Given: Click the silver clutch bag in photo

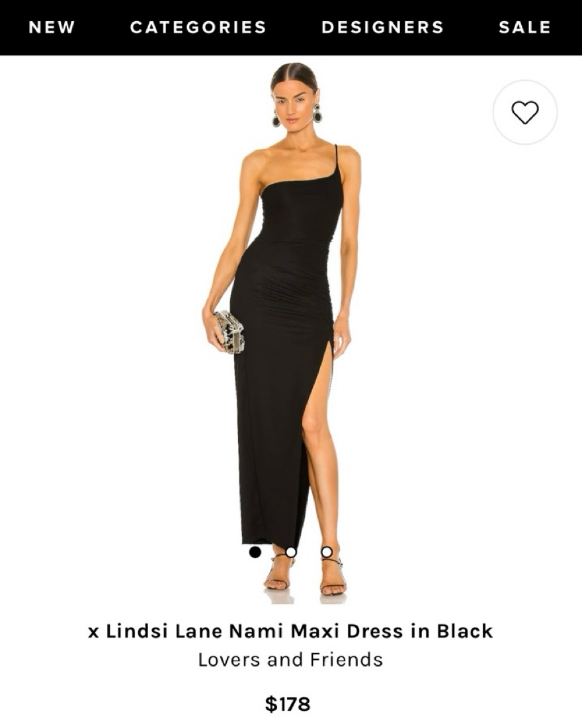Looking at the screenshot, I should 229,332.
